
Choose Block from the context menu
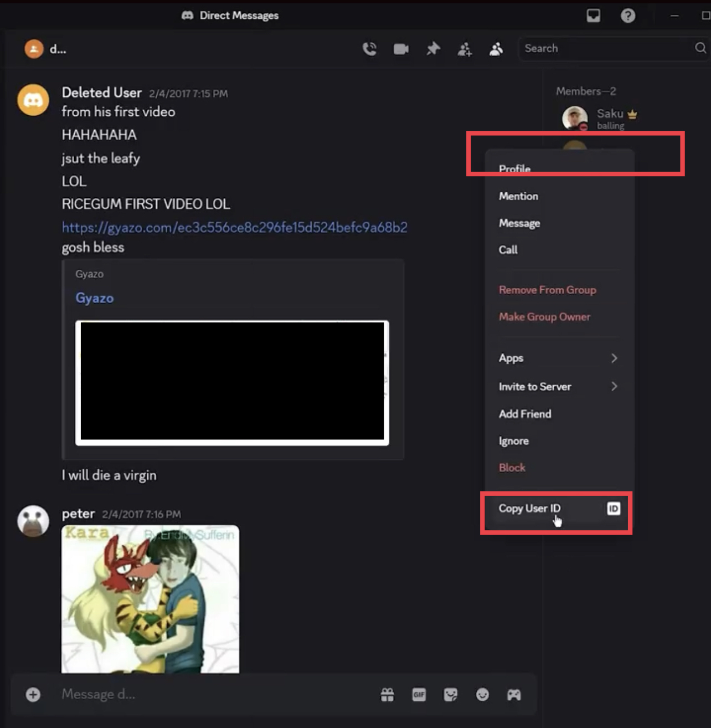coord(512,468)
